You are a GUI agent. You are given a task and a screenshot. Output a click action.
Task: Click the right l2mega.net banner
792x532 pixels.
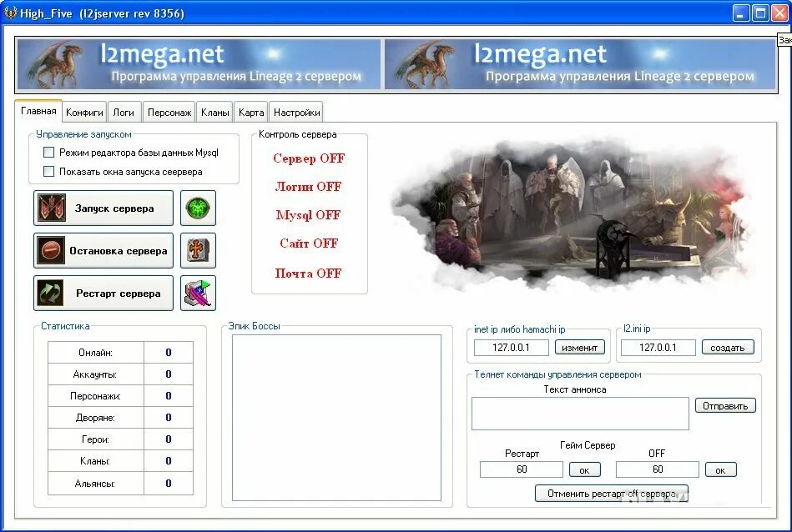tap(580, 65)
